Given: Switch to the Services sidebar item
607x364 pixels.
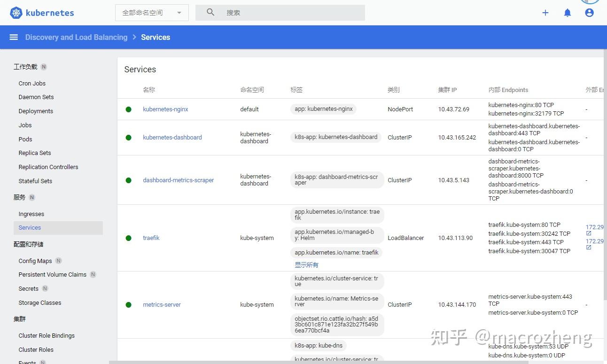Looking at the screenshot, I should 29,227.
